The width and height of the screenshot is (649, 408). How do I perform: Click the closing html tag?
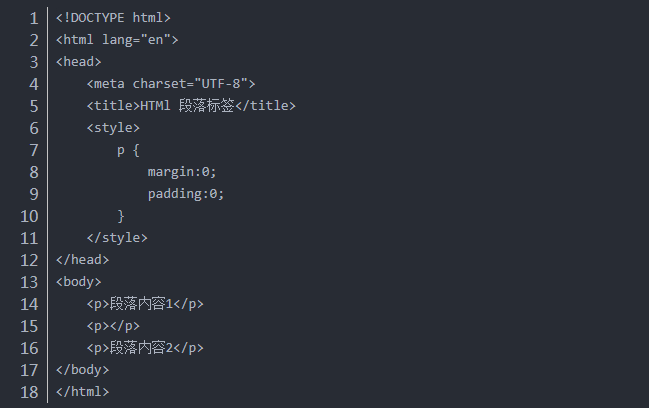pos(83,392)
